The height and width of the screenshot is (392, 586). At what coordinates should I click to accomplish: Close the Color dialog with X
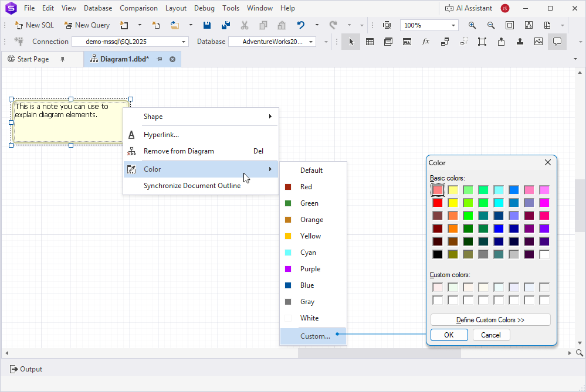[547, 162]
